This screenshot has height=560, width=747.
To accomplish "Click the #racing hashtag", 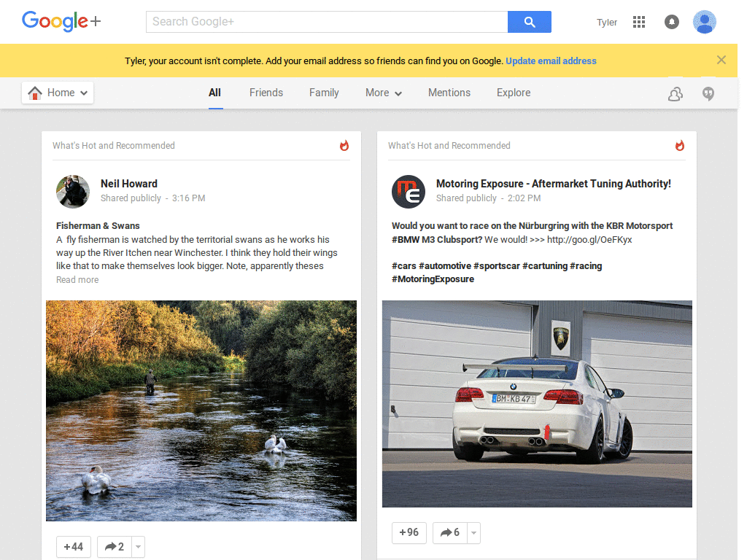I will click(586, 266).
